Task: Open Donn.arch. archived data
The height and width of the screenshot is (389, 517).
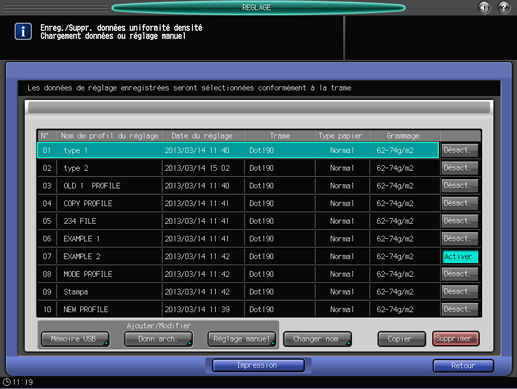Action: point(158,339)
